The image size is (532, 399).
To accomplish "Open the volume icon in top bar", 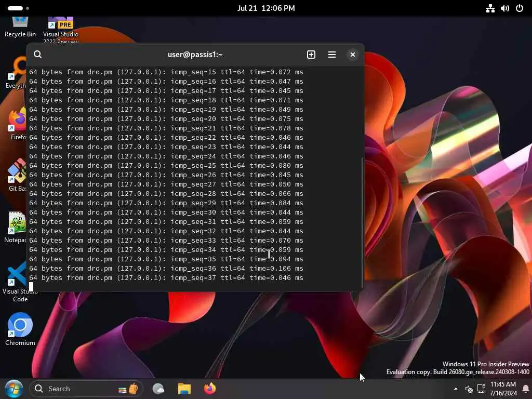I will [504, 8].
